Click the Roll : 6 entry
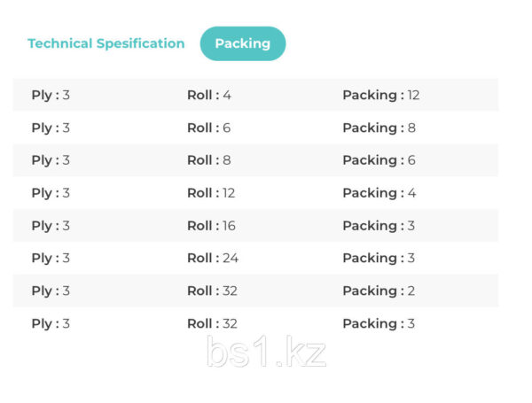532x403 pixels. [209, 128]
